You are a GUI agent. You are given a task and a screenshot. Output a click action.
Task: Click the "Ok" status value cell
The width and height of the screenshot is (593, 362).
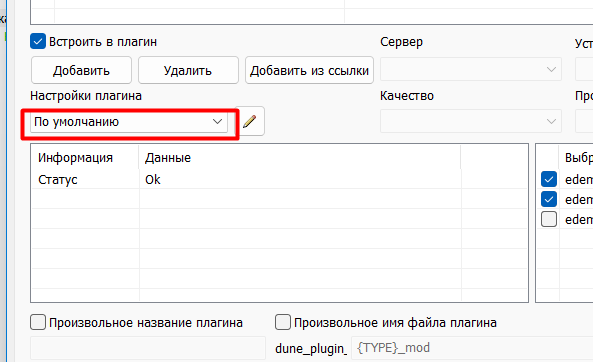(x=300, y=179)
